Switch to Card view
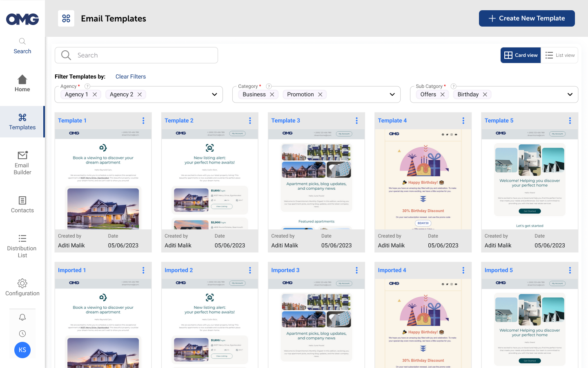The image size is (588, 368). (x=521, y=55)
